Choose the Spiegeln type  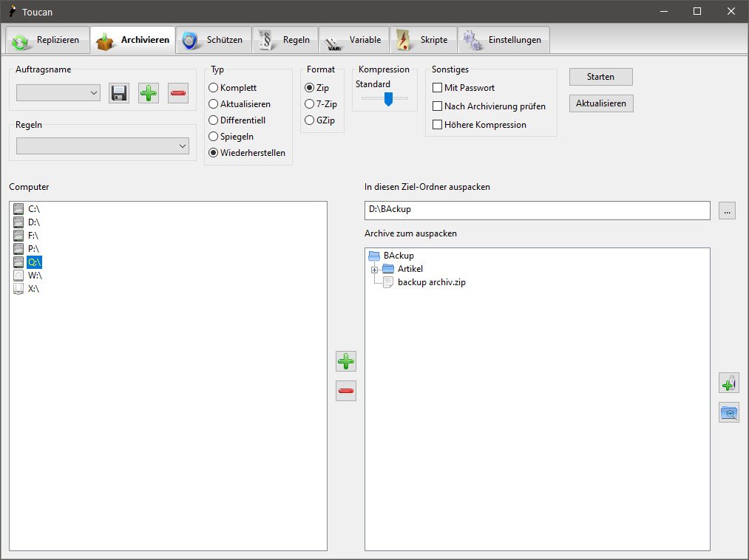point(231,137)
